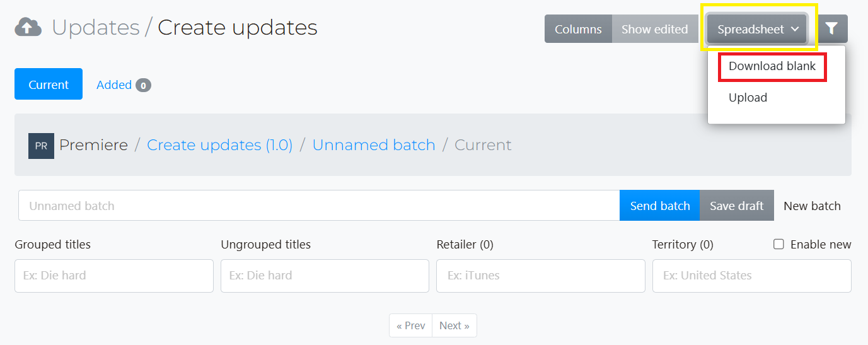This screenshot has width=868, height=345.
Task: Save the batch as draft
Action: click(x=736, y=206)
